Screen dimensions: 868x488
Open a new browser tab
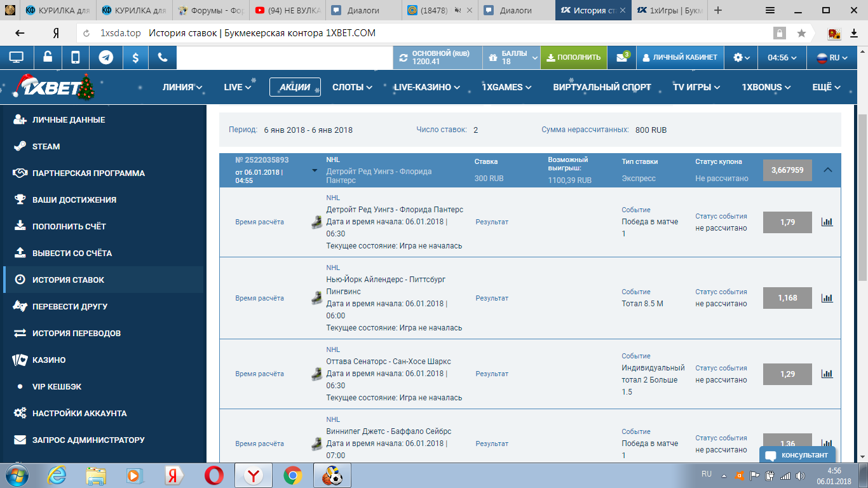[x=718, y=10]
